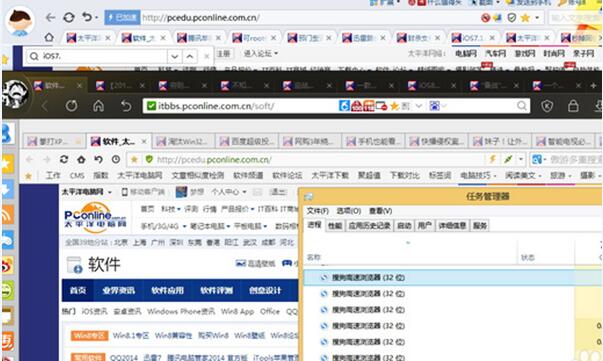This screenshot has width=603, height=361.
Task: Open Windows Phone资讯 link
Action: 181,311
